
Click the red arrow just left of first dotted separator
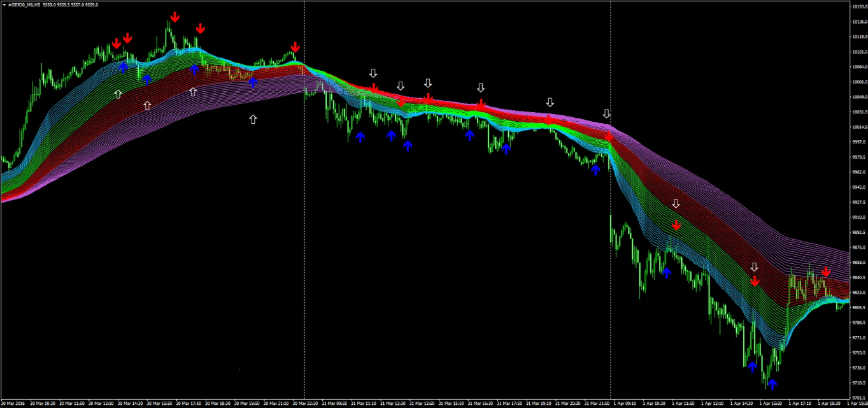coord(295,47)
